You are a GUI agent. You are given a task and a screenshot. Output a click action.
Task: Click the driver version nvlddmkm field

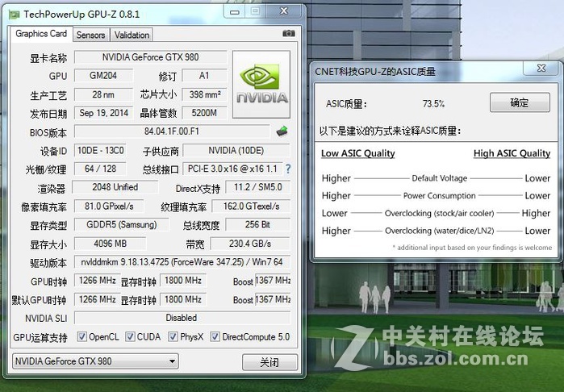point(182,262)
